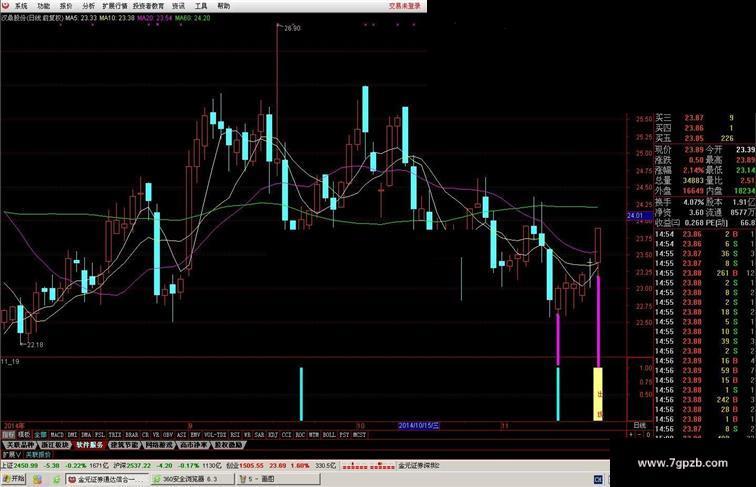Click the brokerage logo icon beside 系统
This screenshot has width=756, height=487.
(x=6, y=6)
